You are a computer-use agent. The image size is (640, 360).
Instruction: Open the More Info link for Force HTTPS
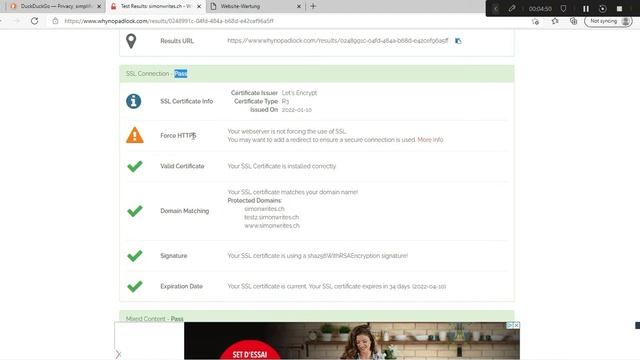430,140
